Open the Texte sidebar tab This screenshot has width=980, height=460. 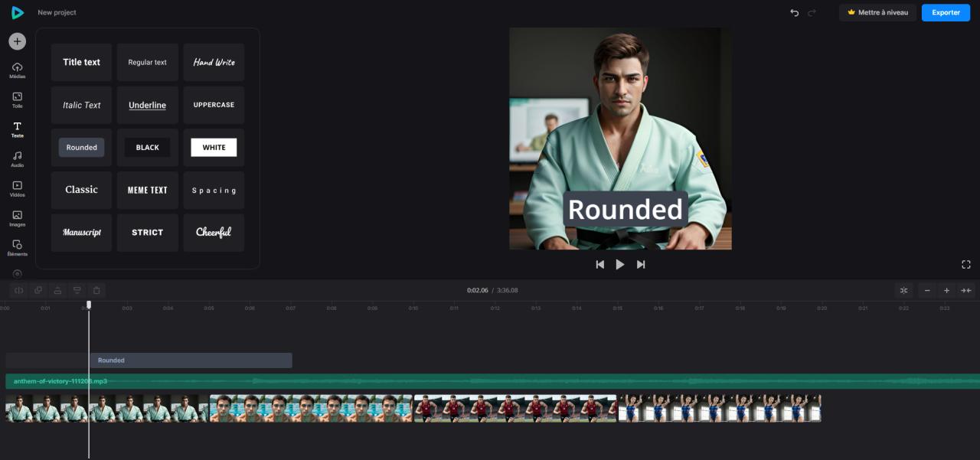(17, 130)
